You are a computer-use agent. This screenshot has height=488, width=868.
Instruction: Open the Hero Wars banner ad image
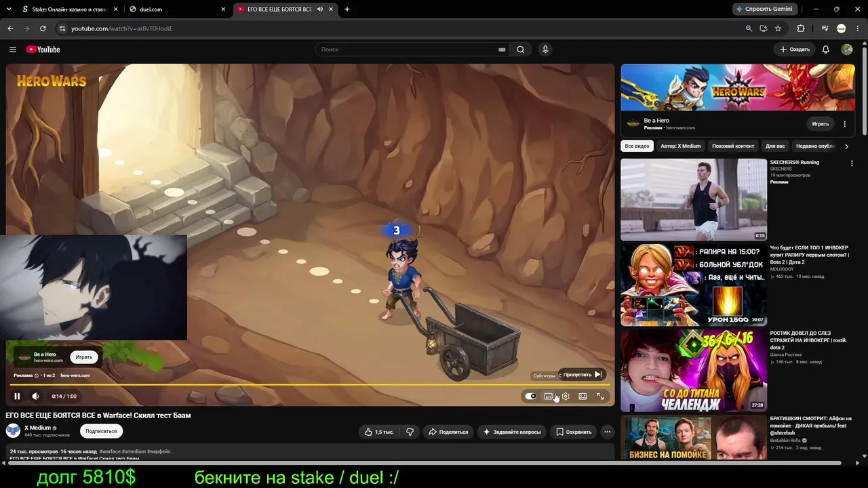(x=738, y=87)
